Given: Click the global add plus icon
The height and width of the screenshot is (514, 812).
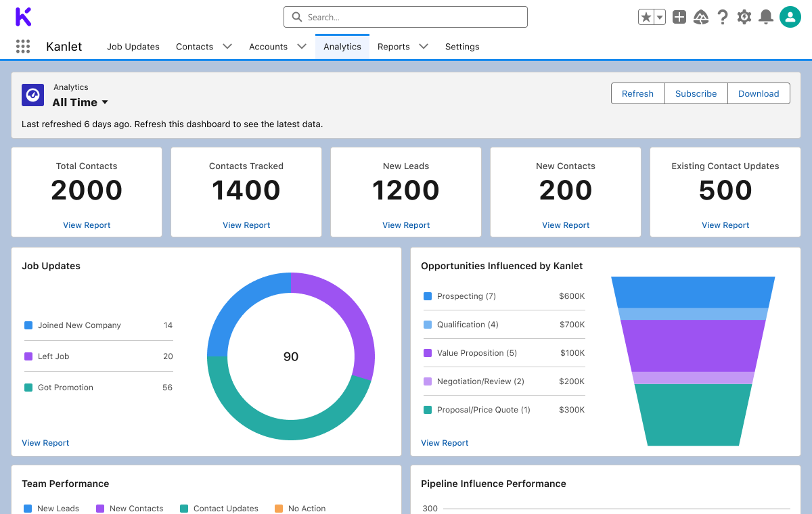Looking at the screenshot, I should pyautogui.click(x=679, y=18).
